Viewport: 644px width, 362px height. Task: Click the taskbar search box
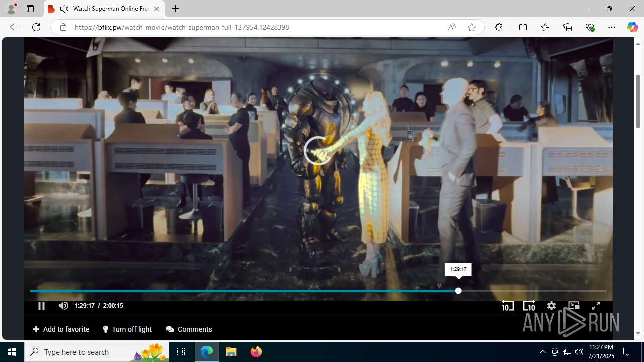pos(97,352)
